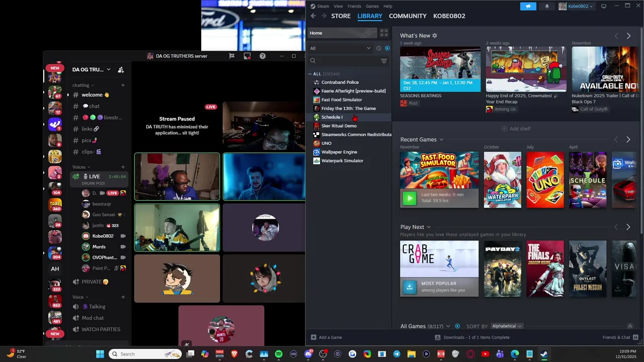This screenshot has width=644, height=362.
Task: Toggle ready-to-play filter in library
Action: (387, 48)
